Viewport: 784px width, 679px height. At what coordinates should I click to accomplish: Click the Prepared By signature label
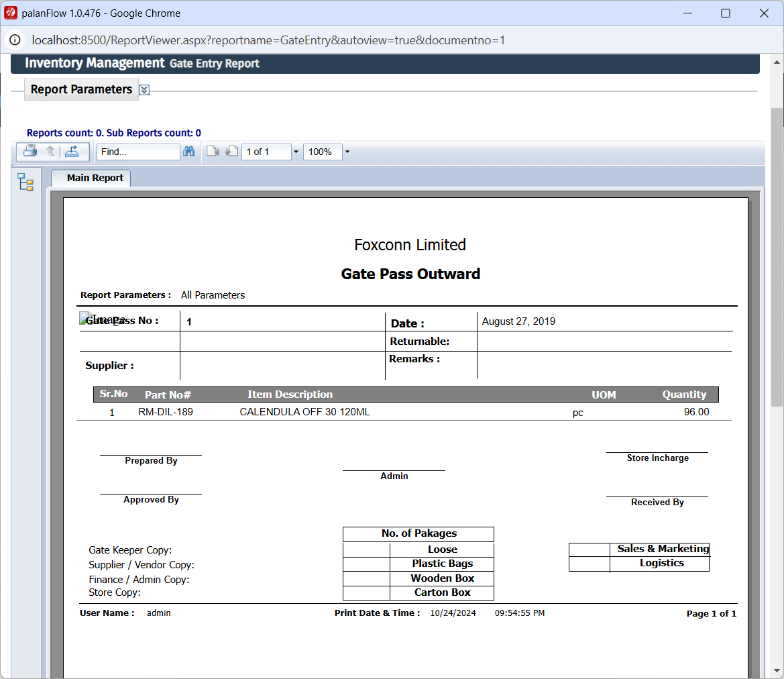151,460
